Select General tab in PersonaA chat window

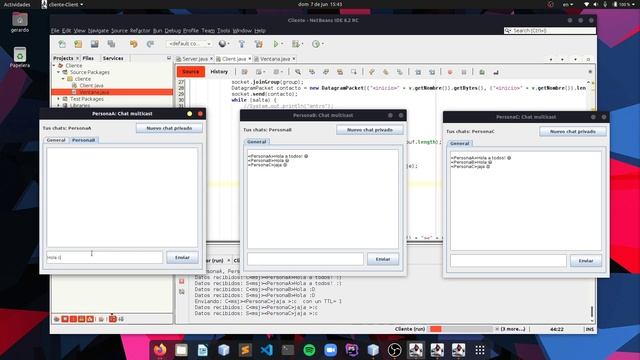(56, 140)
